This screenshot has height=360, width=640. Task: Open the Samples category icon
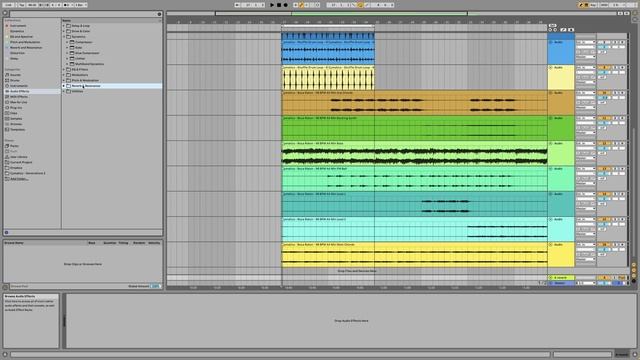(x=7, y=119)
